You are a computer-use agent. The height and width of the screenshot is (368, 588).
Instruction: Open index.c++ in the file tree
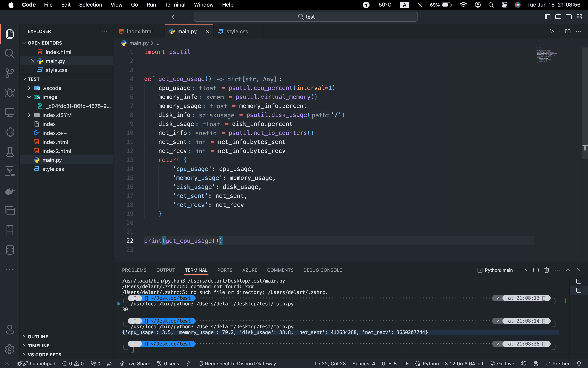coord(55,133)
